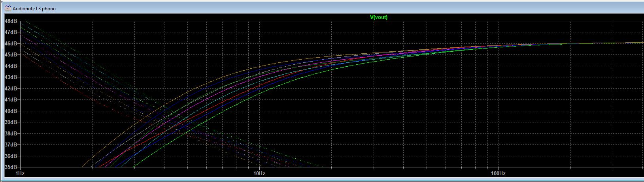
Task: Click the Audionote L3 phono window title
Action: [34, 8]
